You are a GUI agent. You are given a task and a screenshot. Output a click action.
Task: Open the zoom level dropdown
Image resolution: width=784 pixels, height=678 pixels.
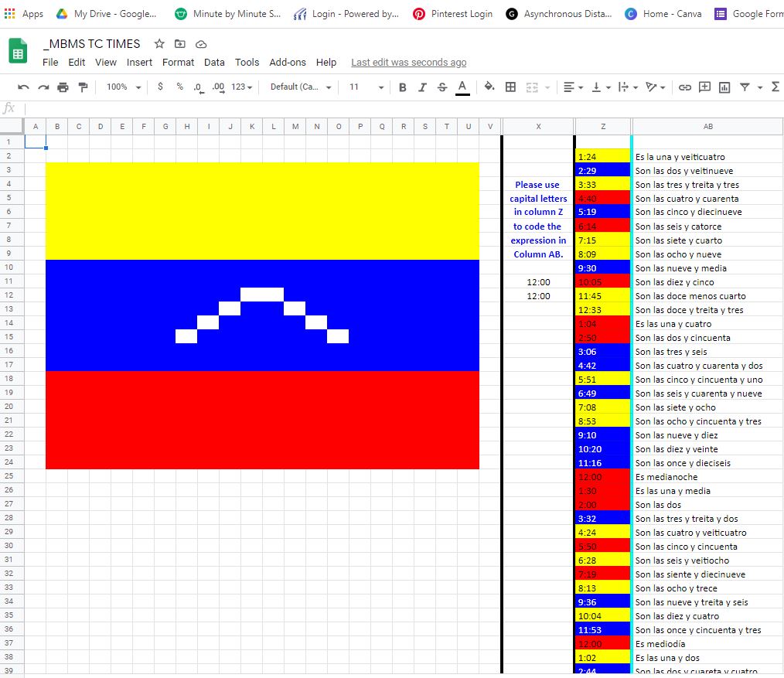[x=124, y=87]
